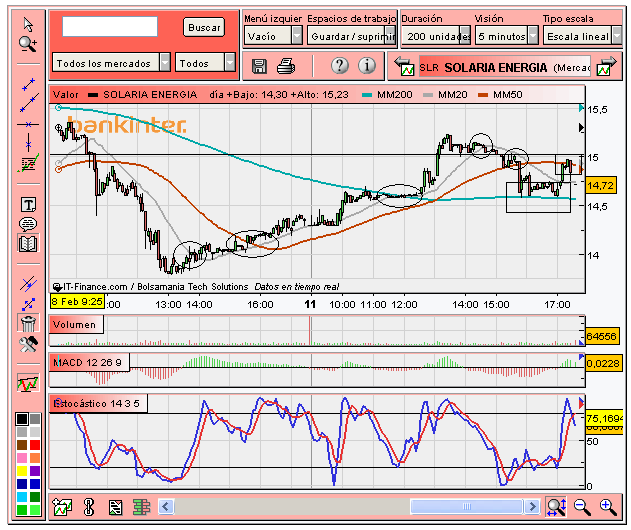The height and width of the screenshot is (530, 631).
Task: Click the 64556 volume value label
Action: coord(601,336)
